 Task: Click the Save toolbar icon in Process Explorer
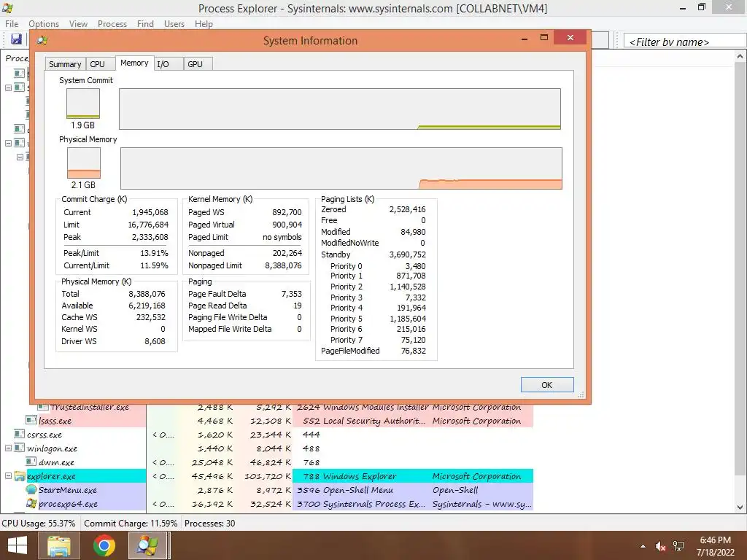[x=16, y=39]
